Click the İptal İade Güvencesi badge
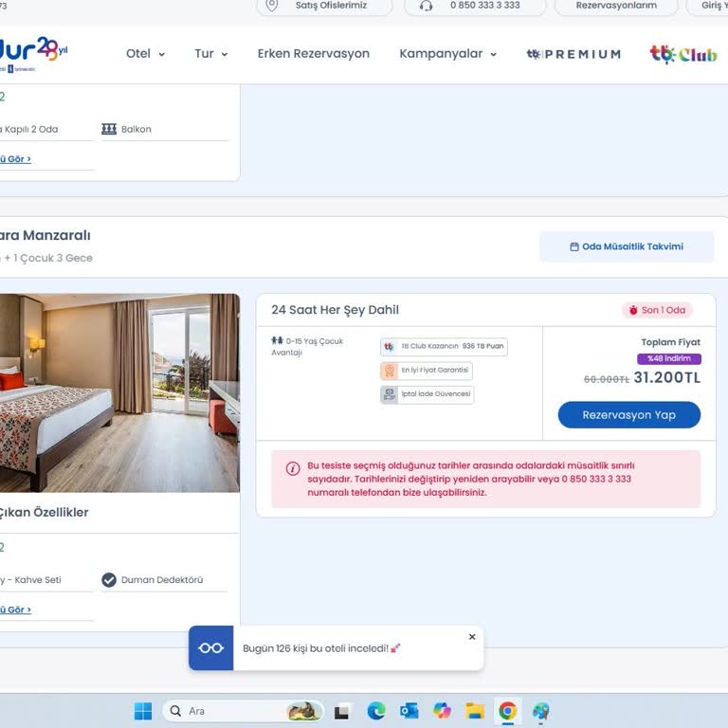This screenshot has width=728, height=728. 427,394
